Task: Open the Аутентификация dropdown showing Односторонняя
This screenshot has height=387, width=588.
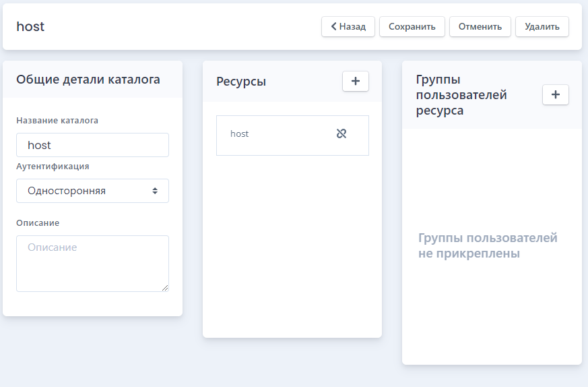Action: [93, 191]
